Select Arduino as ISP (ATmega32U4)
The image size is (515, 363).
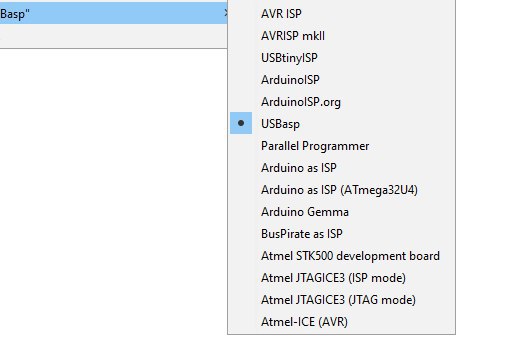coord(341,190)
